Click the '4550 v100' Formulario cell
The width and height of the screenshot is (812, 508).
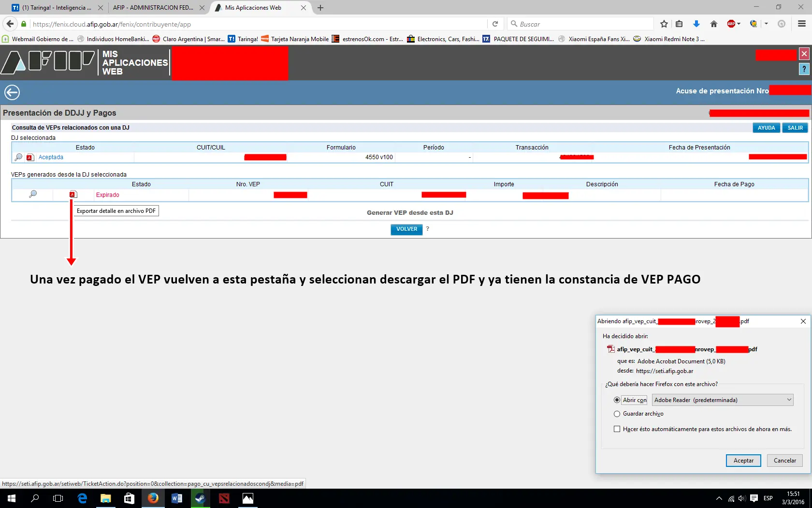click(x=379, y=157)
